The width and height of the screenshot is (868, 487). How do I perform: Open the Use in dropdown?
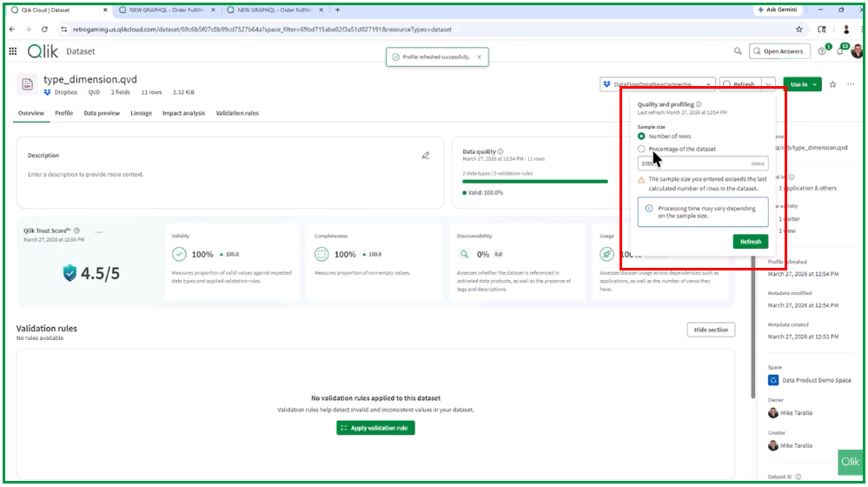[x=802, y=84]
